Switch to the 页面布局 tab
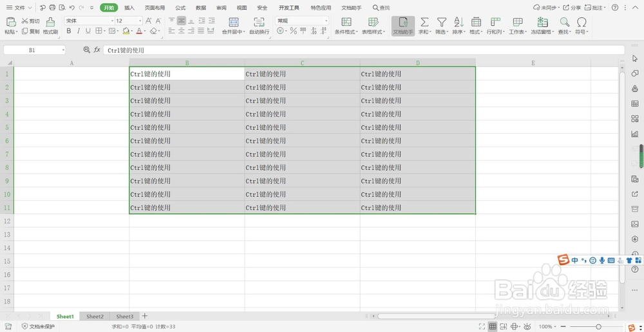 (155, 7)
